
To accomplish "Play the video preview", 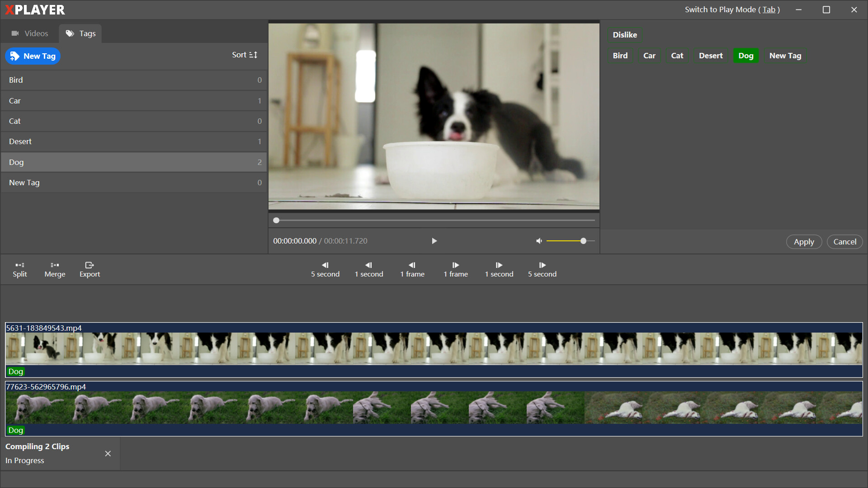I will tap(434, 241).
